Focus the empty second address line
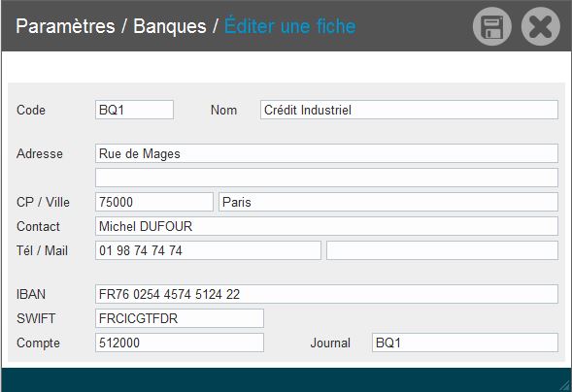Screen dimensions: 572x392 tap(326, 178)
